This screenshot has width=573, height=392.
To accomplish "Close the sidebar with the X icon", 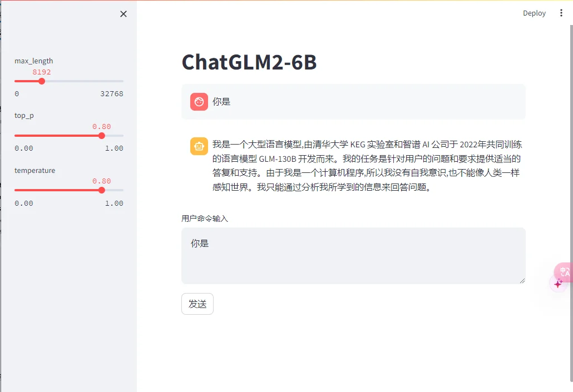I will tap(124, 14).
